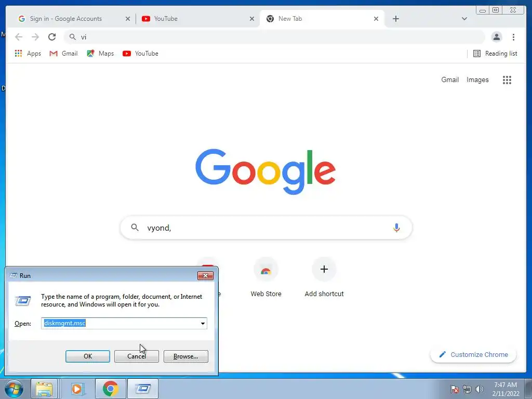Open Windows Media Player from the taskbar
The width and height of the screenshot is (532, 399).
77,389
